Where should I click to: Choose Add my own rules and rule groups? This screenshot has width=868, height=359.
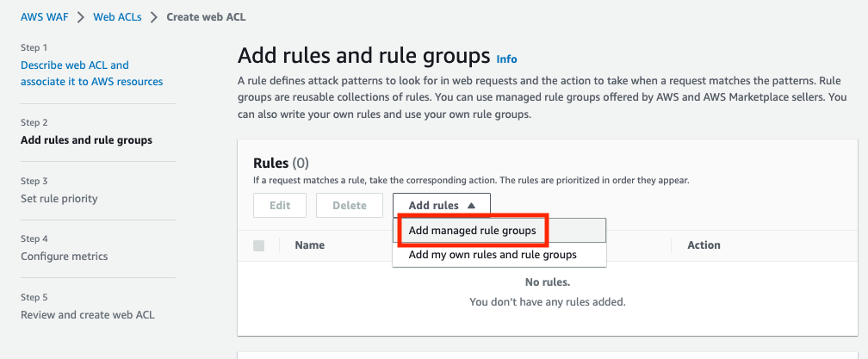[493, 255]
